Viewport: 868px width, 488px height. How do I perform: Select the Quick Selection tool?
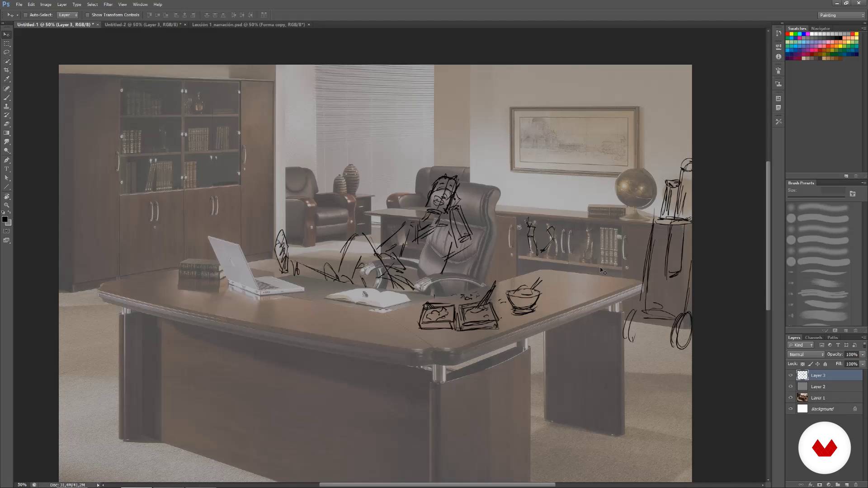(x=6, y=61)
